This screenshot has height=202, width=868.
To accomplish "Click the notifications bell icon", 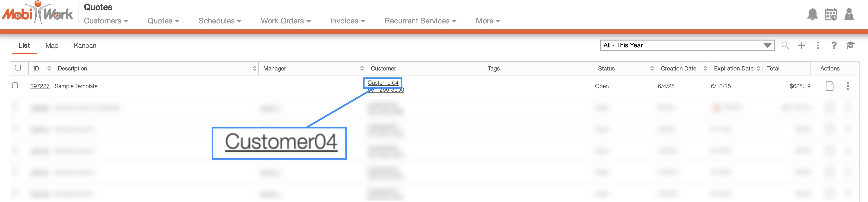I will click(x=812, y=15).
